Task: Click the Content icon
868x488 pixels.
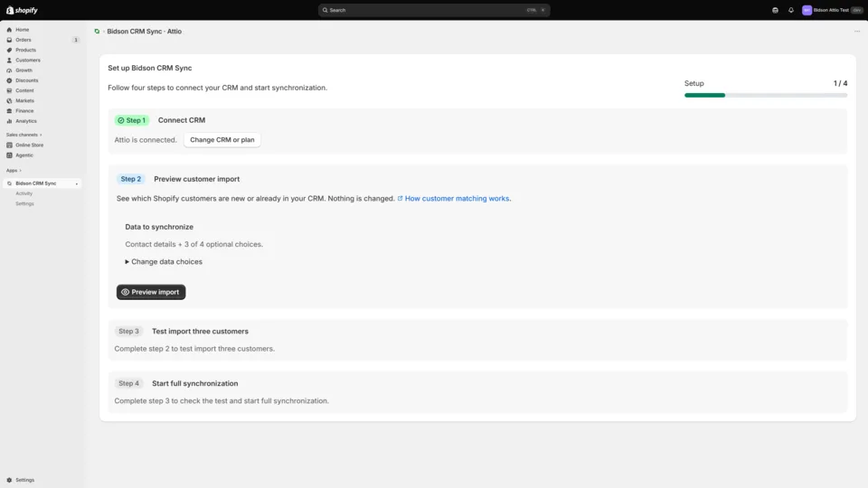Action: click(9, 90)
